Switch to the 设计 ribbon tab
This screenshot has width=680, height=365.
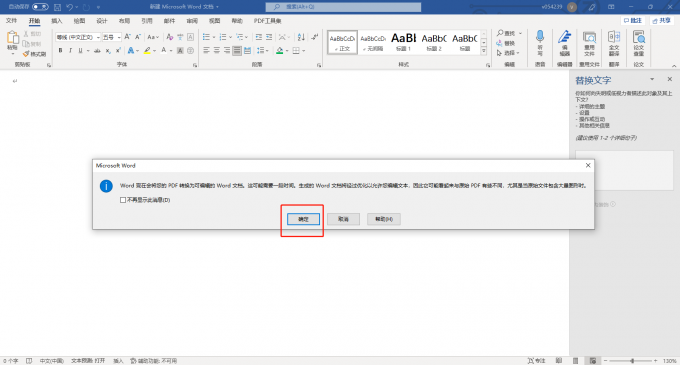coord(101,21)
